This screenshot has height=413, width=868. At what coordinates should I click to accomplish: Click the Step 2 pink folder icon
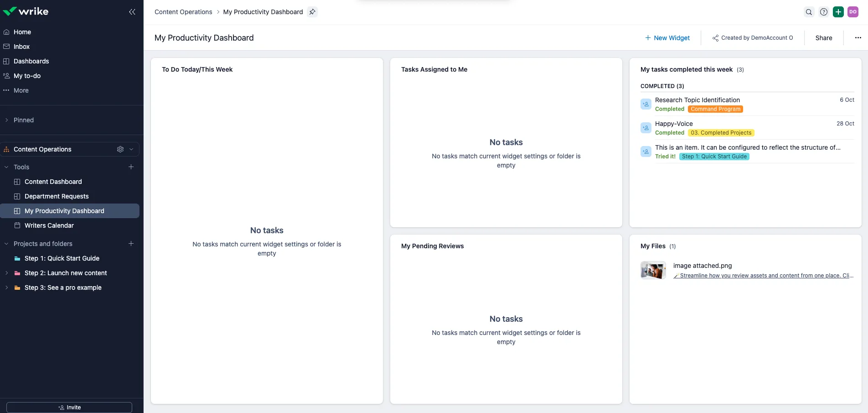pos(17,273)
